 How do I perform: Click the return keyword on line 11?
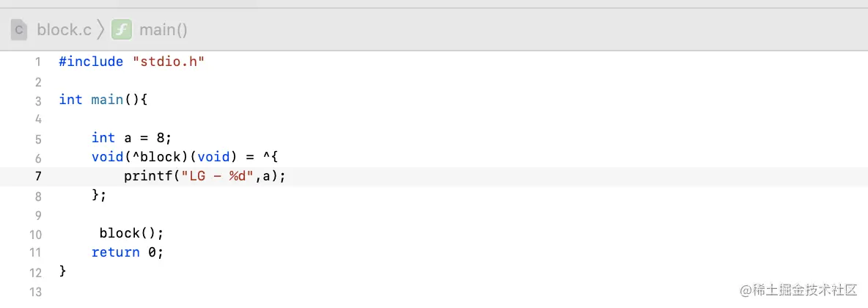coord(115,252)
